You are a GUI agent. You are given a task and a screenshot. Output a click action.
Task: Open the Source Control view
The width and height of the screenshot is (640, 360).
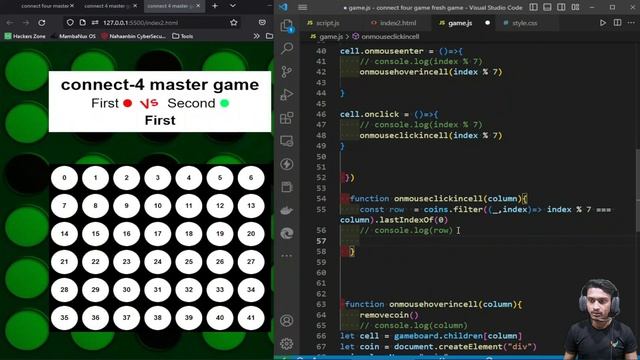[287, 72]
